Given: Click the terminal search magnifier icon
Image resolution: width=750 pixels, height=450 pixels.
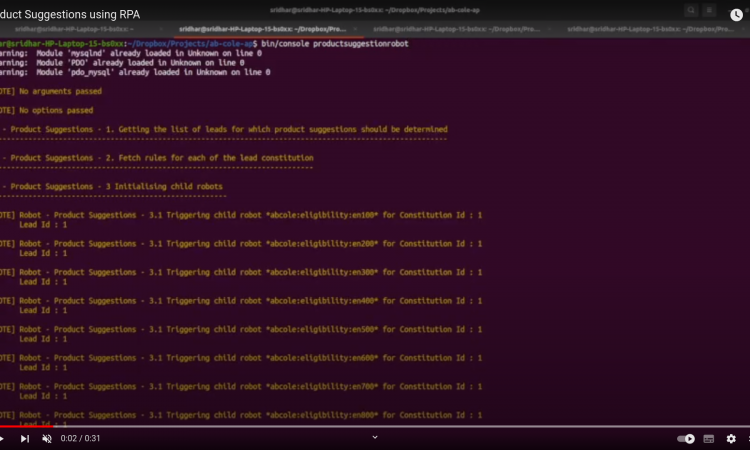Looking at the screenshot, I should coord(691,10).
